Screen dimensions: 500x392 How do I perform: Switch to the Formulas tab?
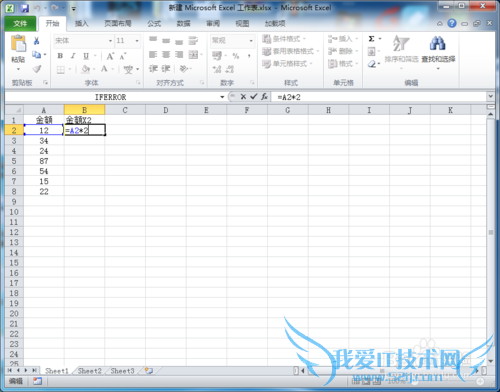[x=154, y=23]
